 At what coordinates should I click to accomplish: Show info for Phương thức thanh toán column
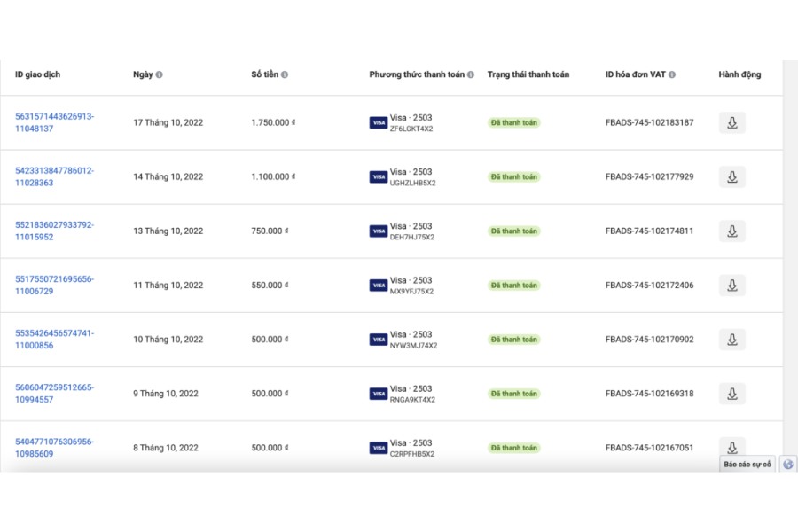[x=471, y=74]
